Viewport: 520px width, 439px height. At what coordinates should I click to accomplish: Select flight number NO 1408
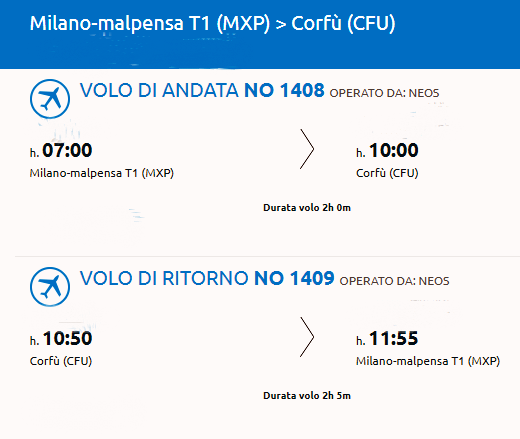pos(284,90)
